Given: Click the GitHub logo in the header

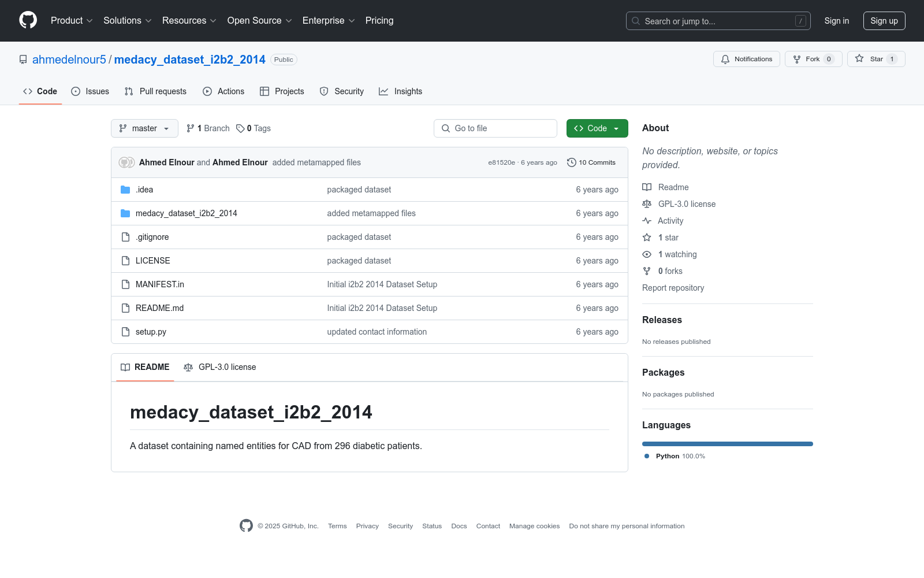Looking at the screenshot, I should (28, 20).
